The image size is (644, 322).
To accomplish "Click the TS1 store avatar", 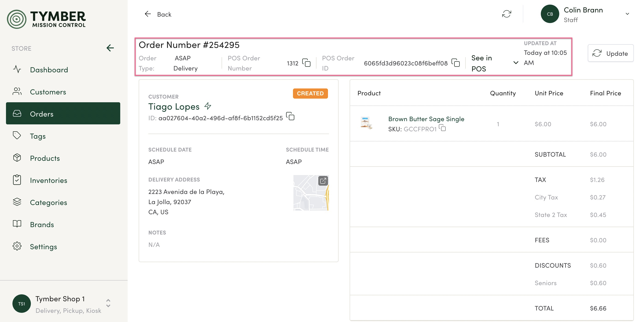I will 22,304.
